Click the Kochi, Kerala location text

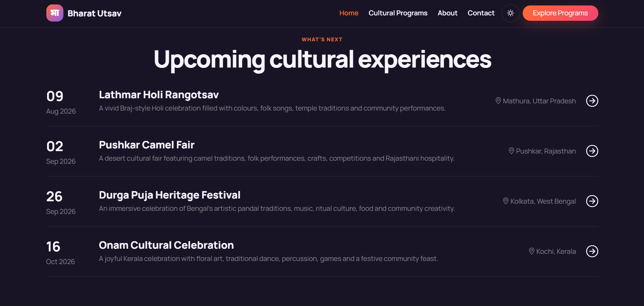coord(556,251)
